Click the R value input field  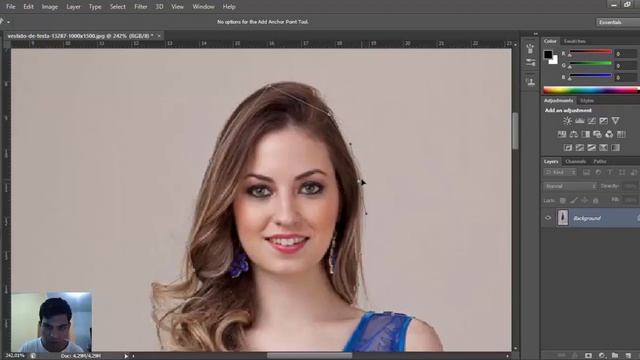pyautogui.click(x=626, y=53)
